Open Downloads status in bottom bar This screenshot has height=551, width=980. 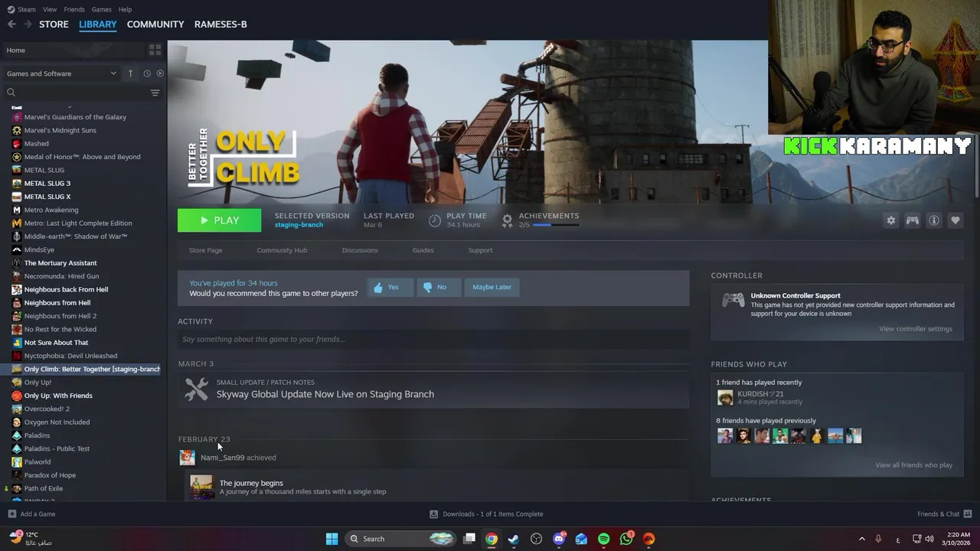pos(486,514)
